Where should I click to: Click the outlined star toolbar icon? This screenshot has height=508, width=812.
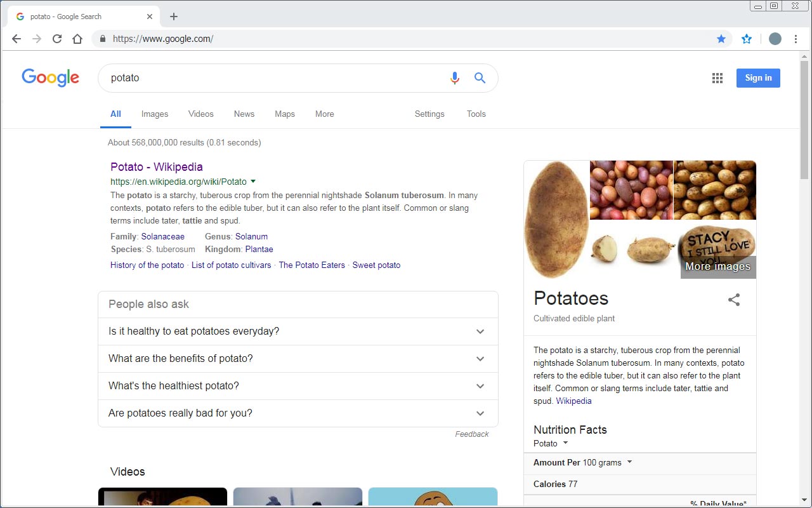pyautogui.click(x=747, y=39)
